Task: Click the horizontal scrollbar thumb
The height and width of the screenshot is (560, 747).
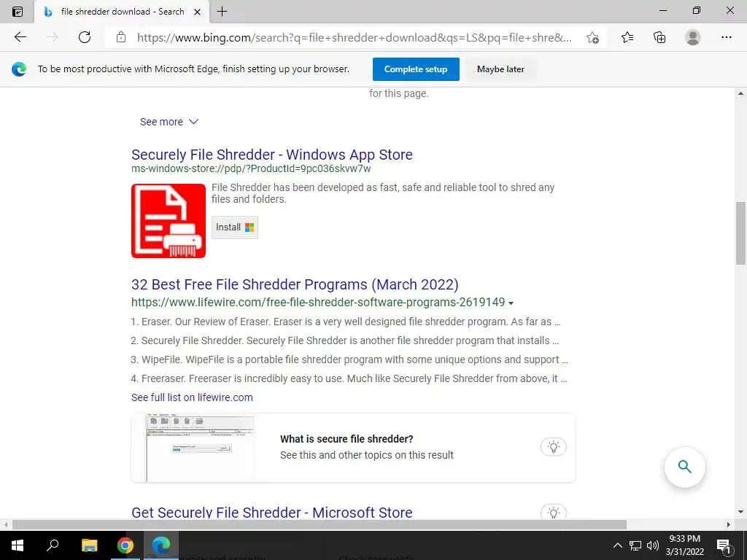Action: point(320,525)
